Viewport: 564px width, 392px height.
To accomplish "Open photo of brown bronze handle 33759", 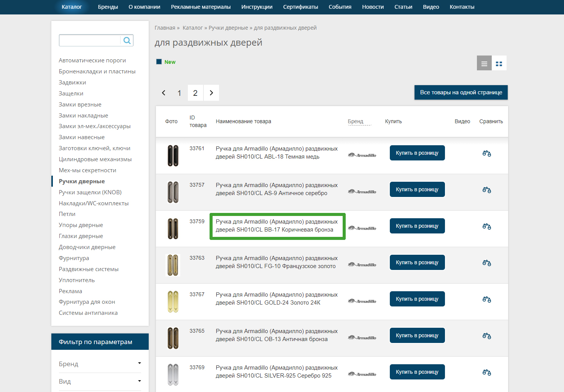I will click(x=173, y=229).
